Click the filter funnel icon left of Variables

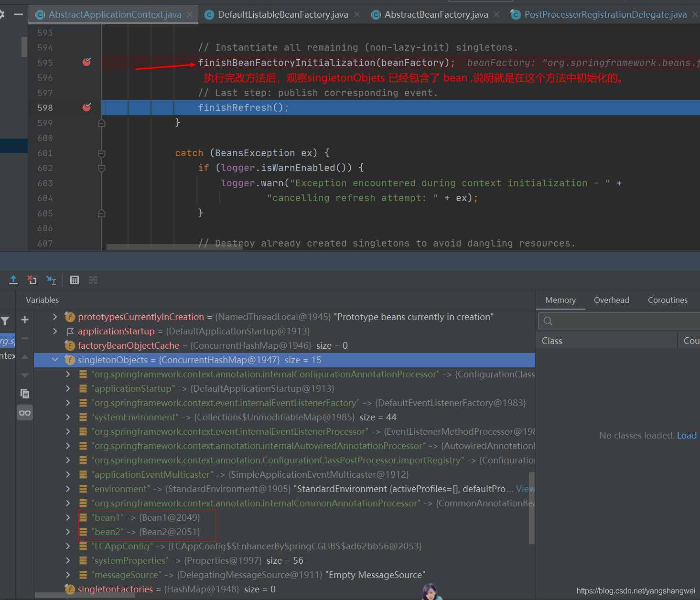point(5,321)
